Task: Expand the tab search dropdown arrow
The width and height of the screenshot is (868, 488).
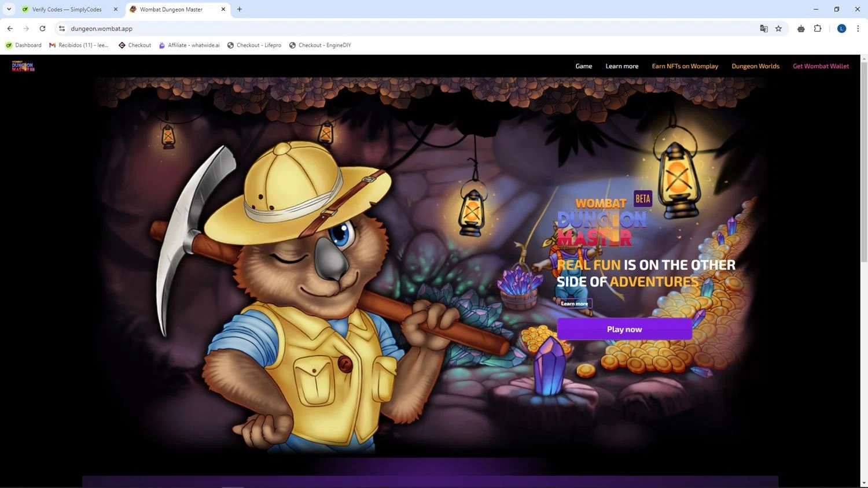Action: click(9, 9)
